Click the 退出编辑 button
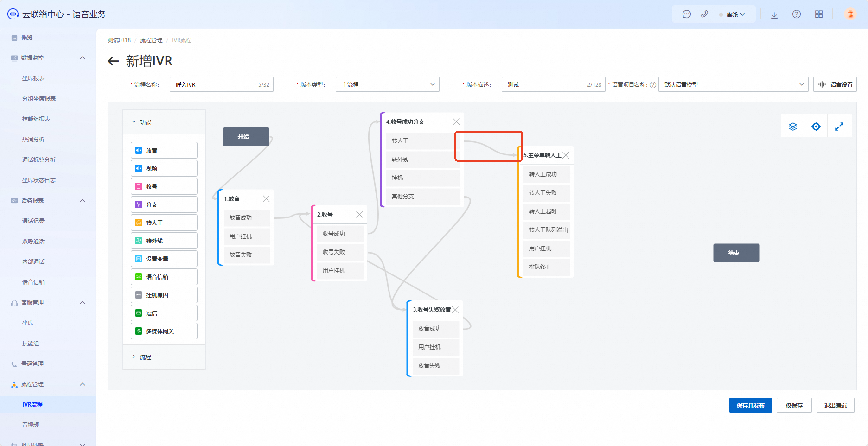The height and width of the screenshot is (446, 868). [x=836, y=405]
